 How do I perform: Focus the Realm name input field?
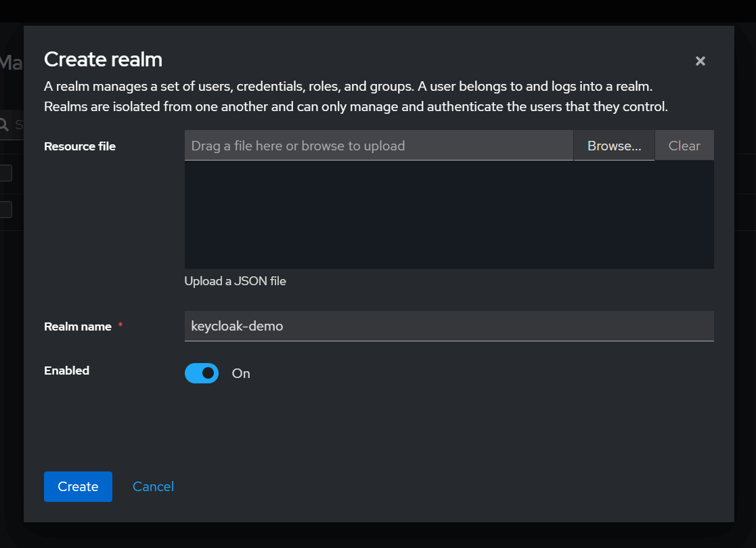[x=449, y=326]
